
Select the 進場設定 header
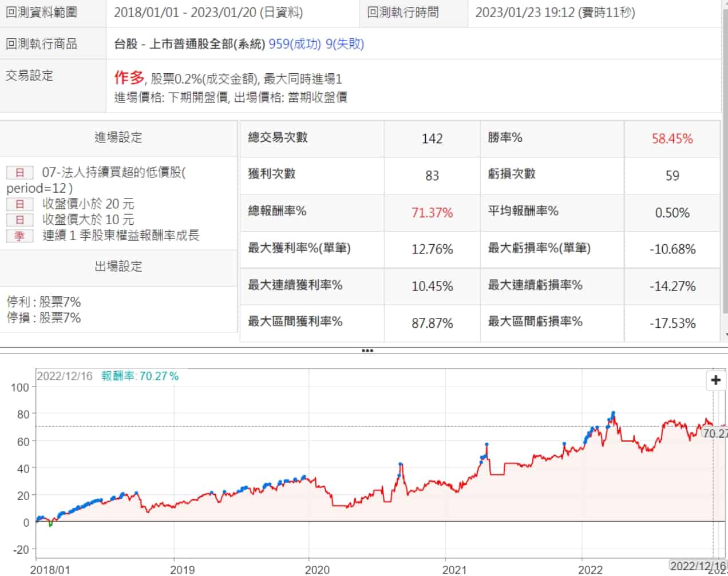click(x=118, y=137)
